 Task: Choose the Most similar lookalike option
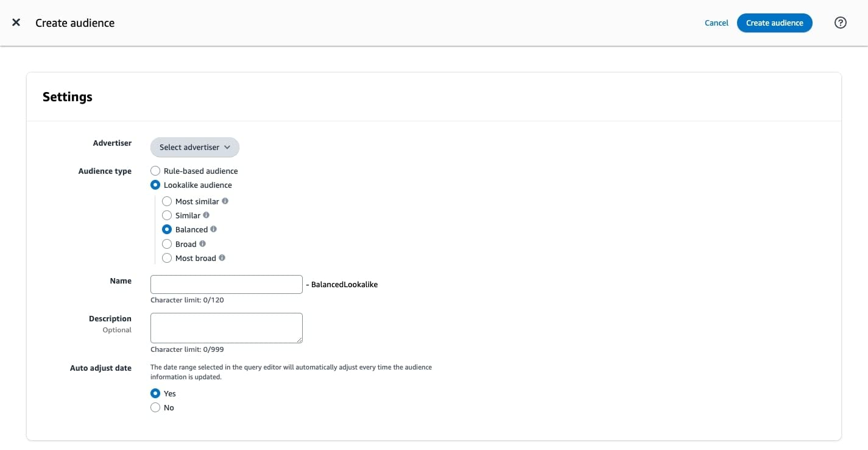pos(167,201)
